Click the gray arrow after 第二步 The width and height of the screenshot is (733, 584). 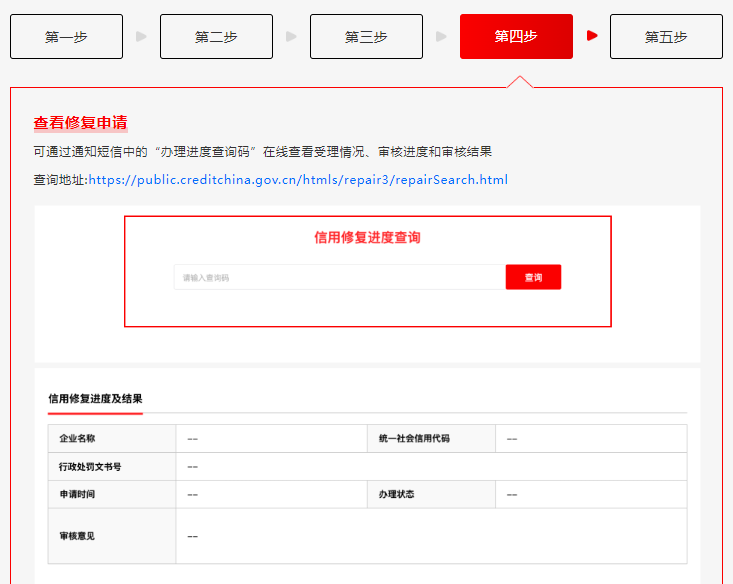pos(291,36)
